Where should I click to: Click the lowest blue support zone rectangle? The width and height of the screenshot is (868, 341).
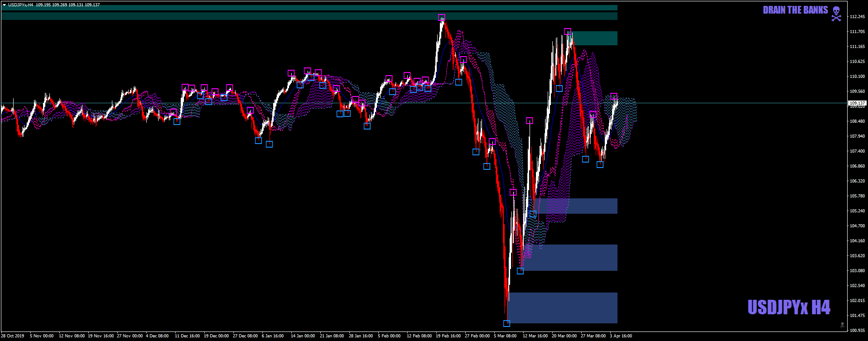tap(562, 308)
